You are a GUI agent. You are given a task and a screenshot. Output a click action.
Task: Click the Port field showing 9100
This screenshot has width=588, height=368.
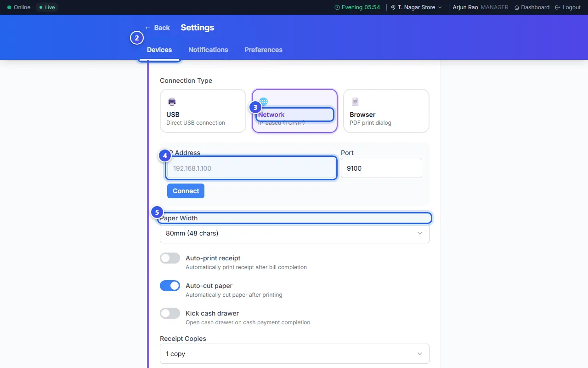(381, 168)
